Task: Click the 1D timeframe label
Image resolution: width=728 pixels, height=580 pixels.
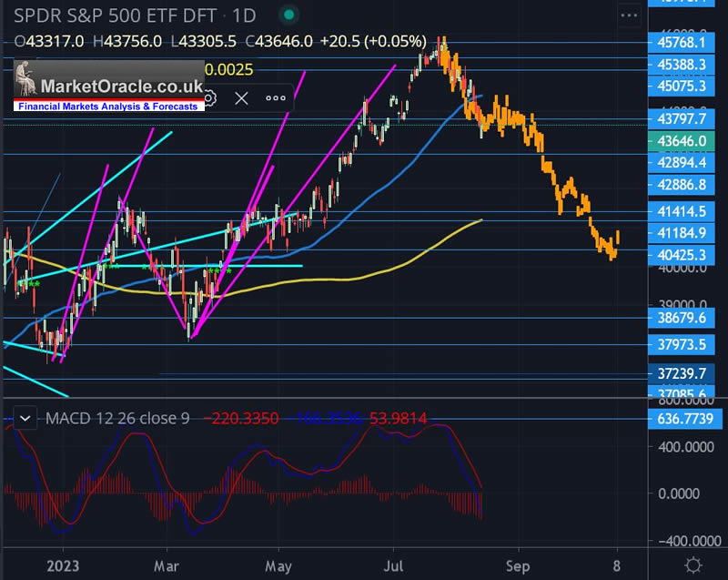Action: pyautogui.click(x=244, y=15)
